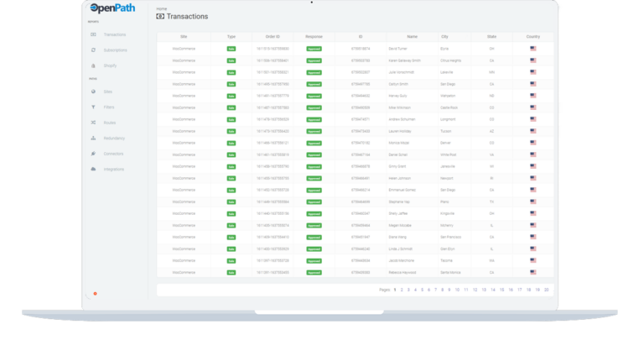This screenshot has height=340, width=644.
Task: Open the Home breadcrumb link
Action: (160, 8)
